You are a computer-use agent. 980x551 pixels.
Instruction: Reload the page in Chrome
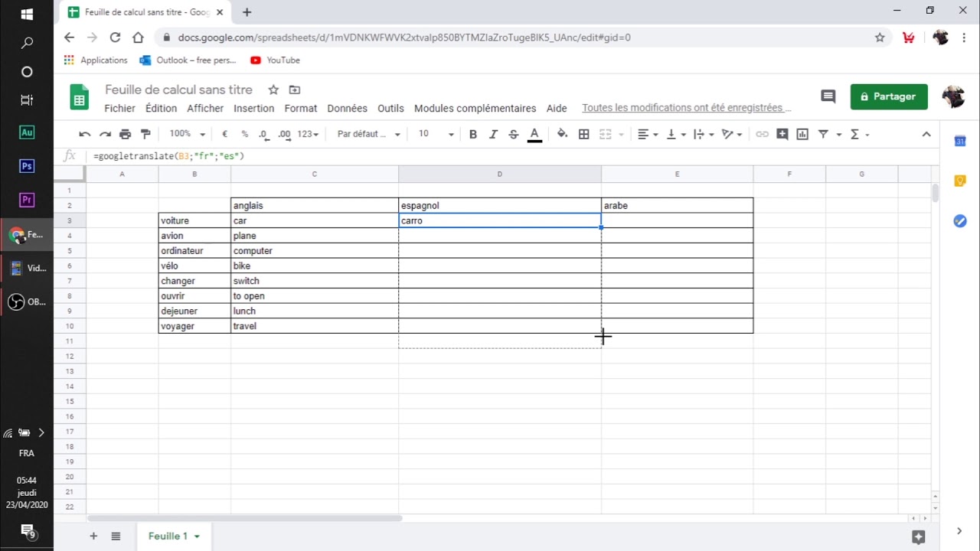(115, 37)
